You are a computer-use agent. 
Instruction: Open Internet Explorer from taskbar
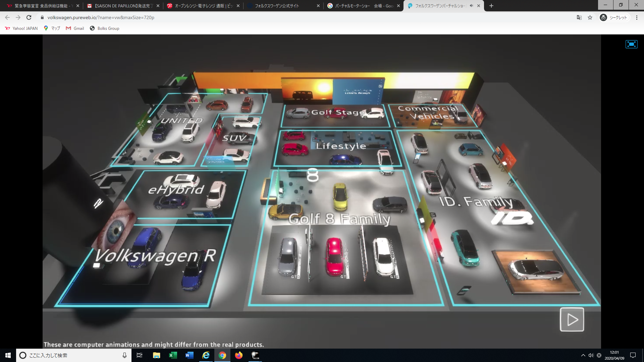pyautogui.click(x=206, y=355)
